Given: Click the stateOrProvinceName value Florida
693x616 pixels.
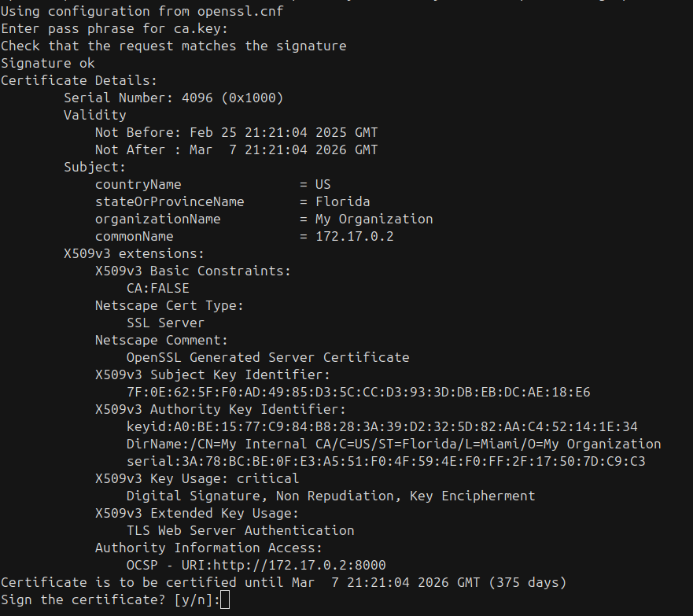Looking at the screenshot, I should point(342,201).
